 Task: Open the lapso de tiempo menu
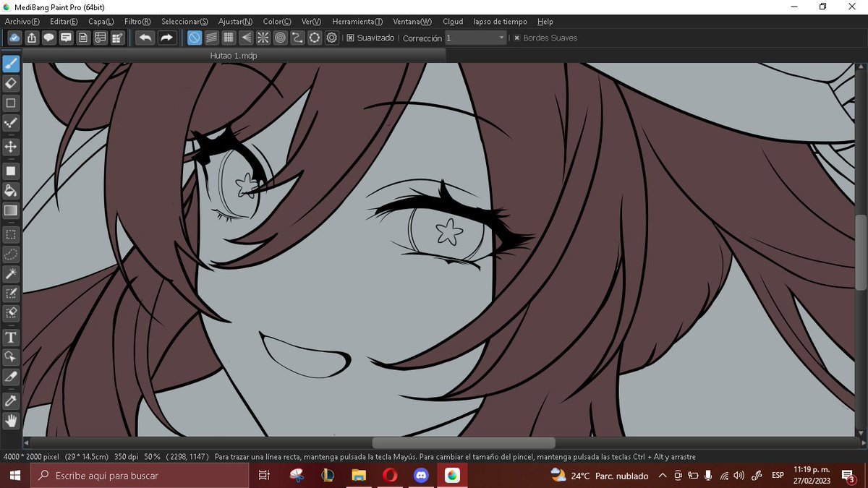click(x=500, y=22)
